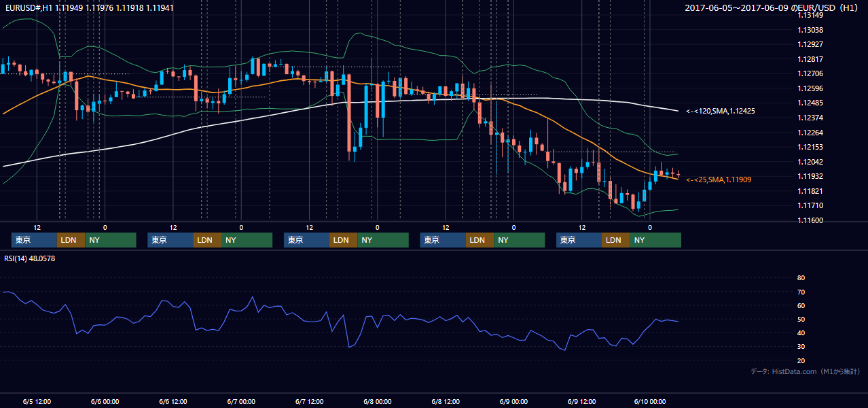Click price axis label 1.12042
Viewport: 868px width, 408px height.
(810, 162)
